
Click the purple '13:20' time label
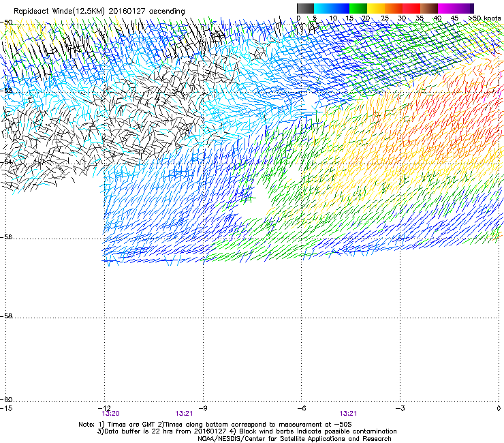click(x=110, y=414)
